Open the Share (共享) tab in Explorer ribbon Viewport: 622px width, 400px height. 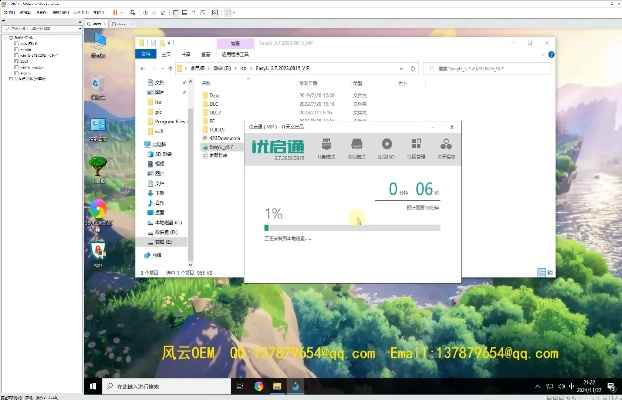(186, 54)
